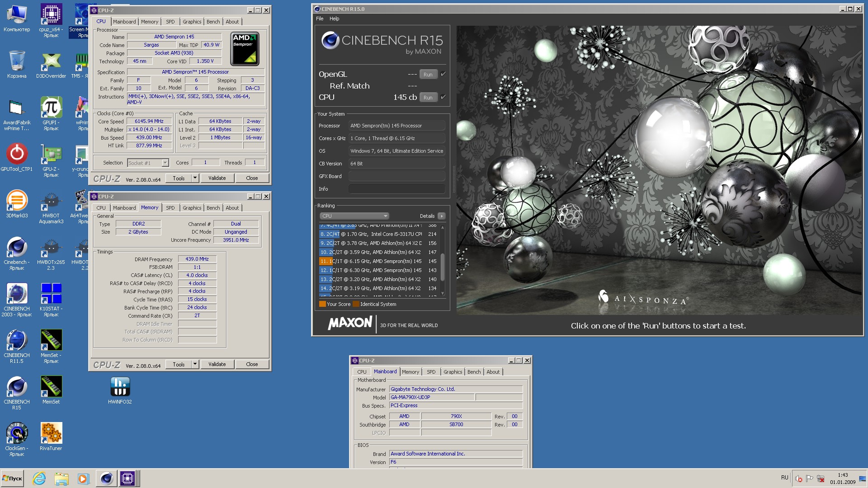868x488 pixels.
Task: Click Close in CPU-Z Memory window
Action: pyautogui.click(x=252, y=364)
